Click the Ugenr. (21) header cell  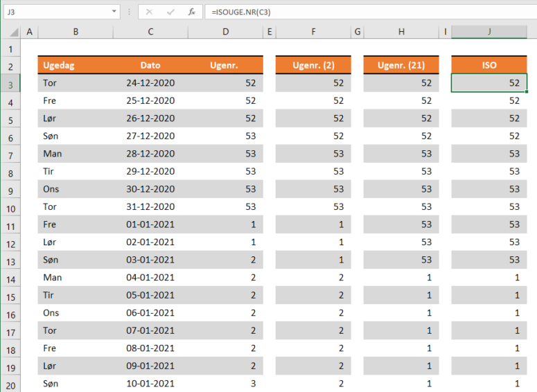[401, 65]
